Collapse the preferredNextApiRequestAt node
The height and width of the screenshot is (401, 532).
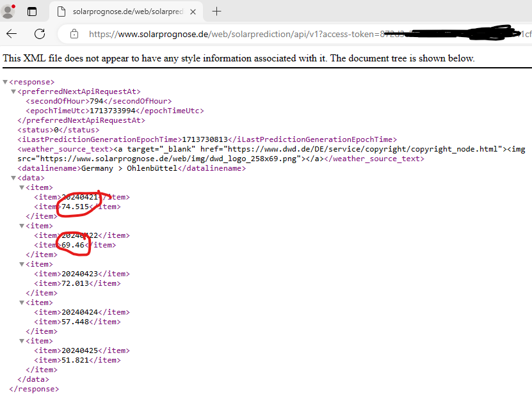pyautogui.click(x=13, y=91)
